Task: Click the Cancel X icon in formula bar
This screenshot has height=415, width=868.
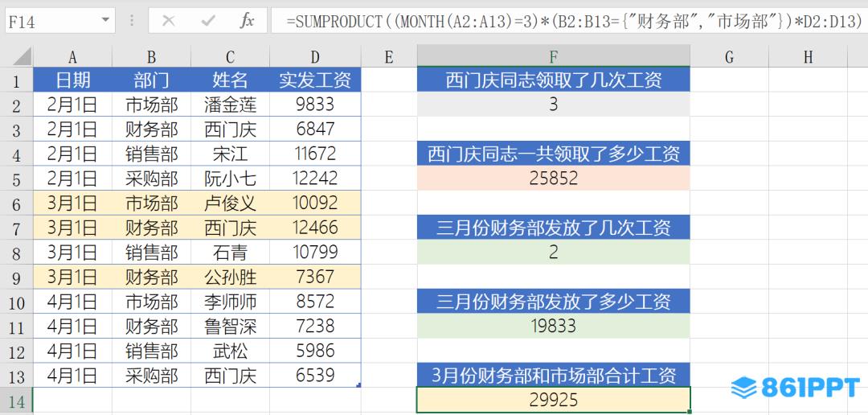Action: [168, 21]
